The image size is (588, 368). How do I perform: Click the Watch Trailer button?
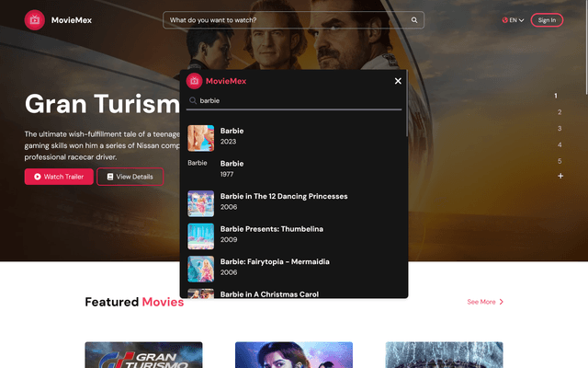[59, 177]
